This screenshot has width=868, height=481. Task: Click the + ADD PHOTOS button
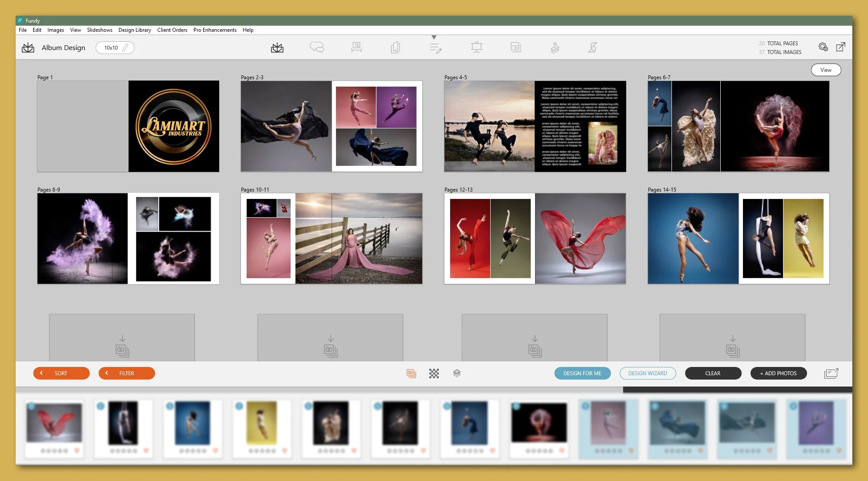point(778,373)
